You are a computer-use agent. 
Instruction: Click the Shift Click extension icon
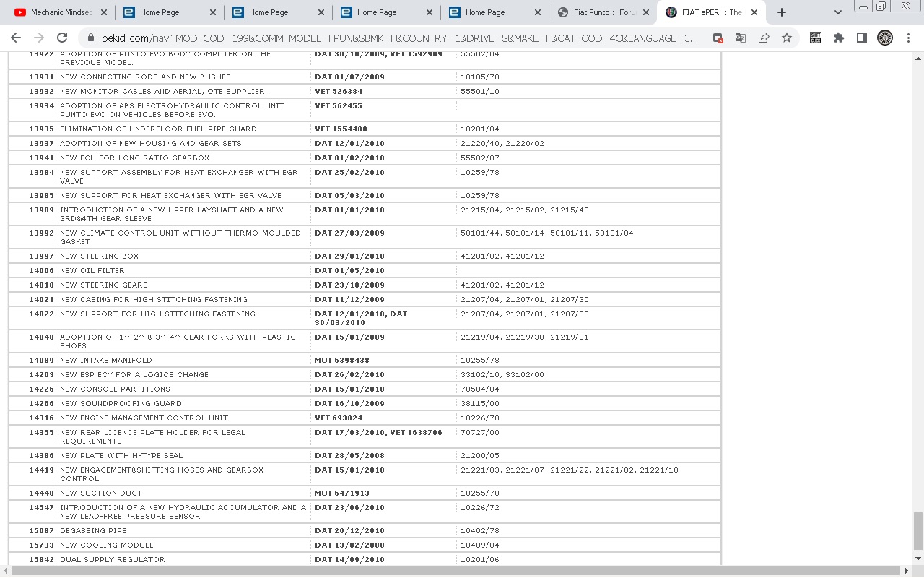tap(816, 38)
